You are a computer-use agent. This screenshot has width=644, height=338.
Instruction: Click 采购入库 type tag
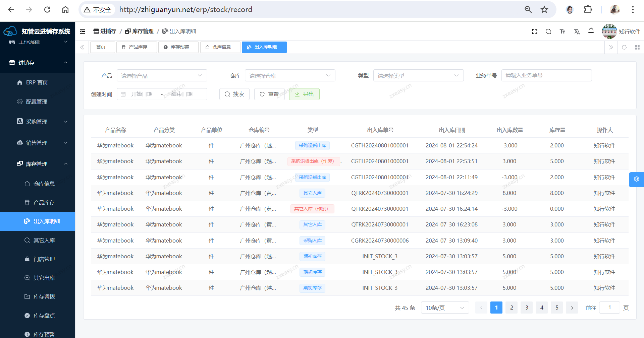[x=312, y=241]
